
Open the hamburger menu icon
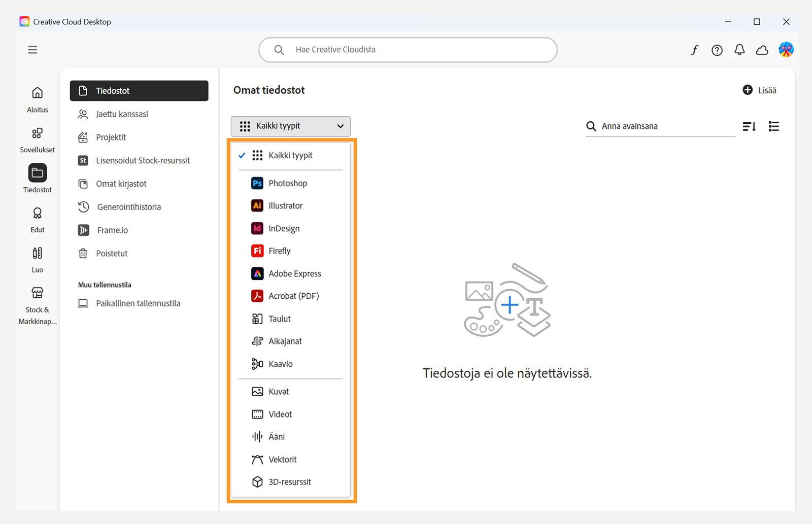tap(32, 50)
